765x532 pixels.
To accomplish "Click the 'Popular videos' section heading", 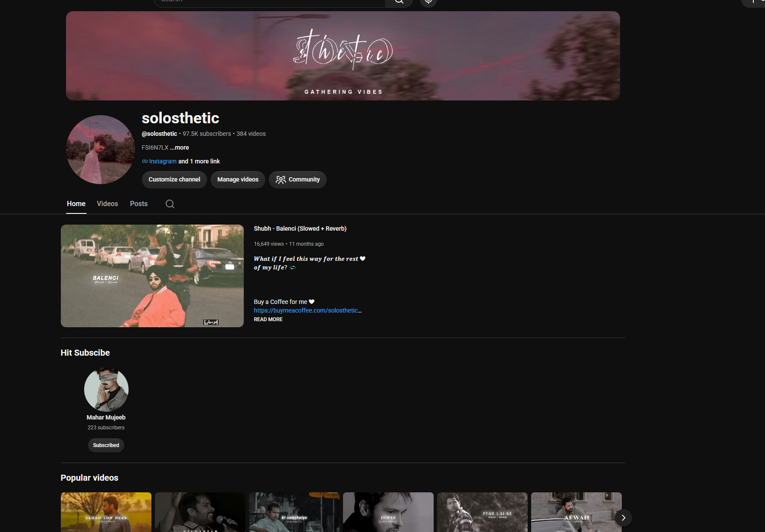I will point(89,478).
